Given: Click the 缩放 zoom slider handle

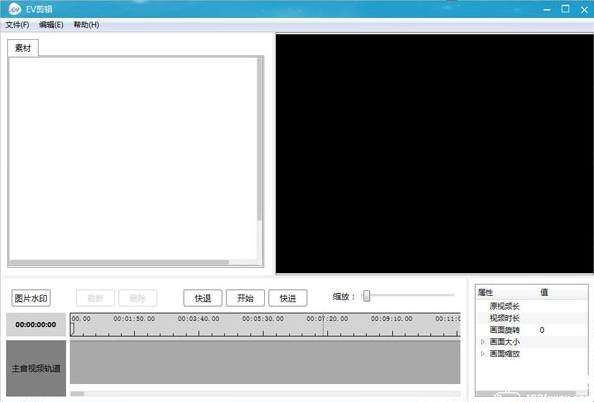Looking at the screenshot, I should tap(366, 296).
